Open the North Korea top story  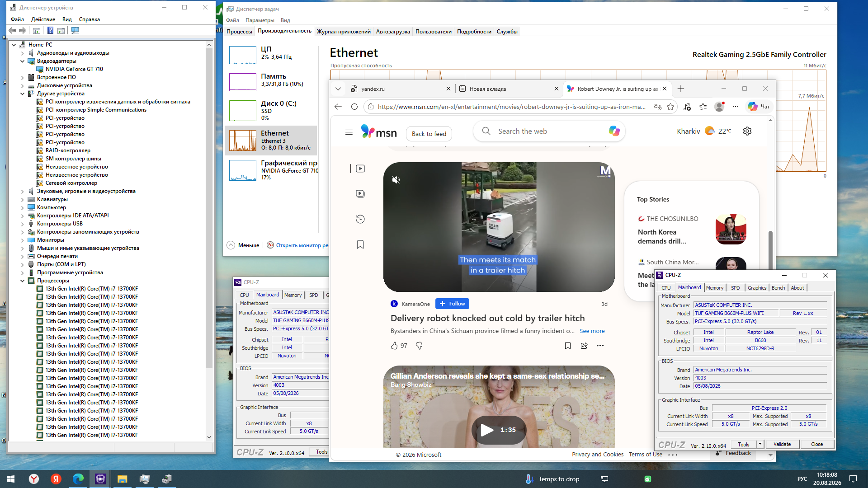[x=662, y=237]
